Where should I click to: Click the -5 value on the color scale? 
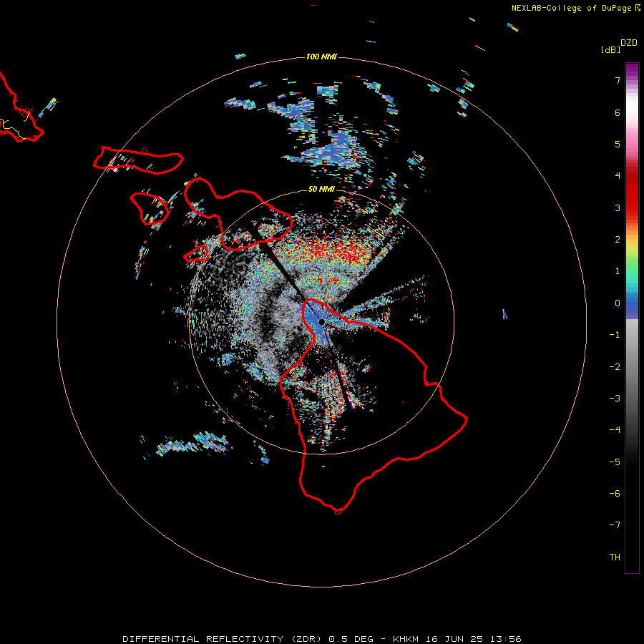(x=615, y=462)
